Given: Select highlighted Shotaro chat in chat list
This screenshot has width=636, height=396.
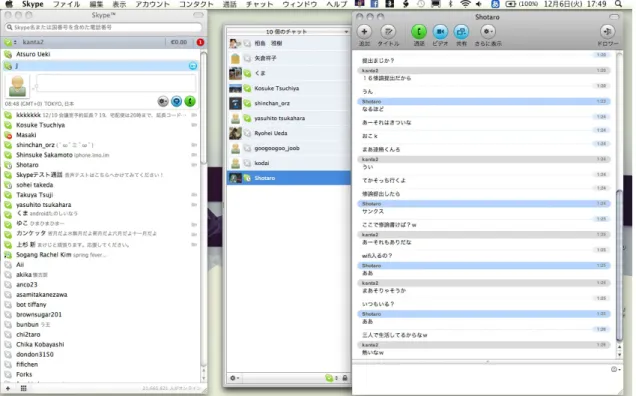Looking at the screenshot, I should 289,178.
